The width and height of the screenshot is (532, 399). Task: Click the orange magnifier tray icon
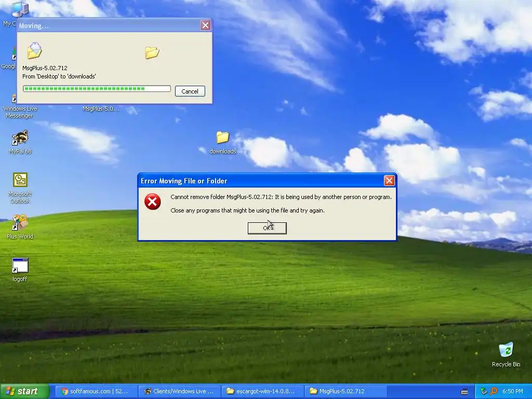(494, 391)
